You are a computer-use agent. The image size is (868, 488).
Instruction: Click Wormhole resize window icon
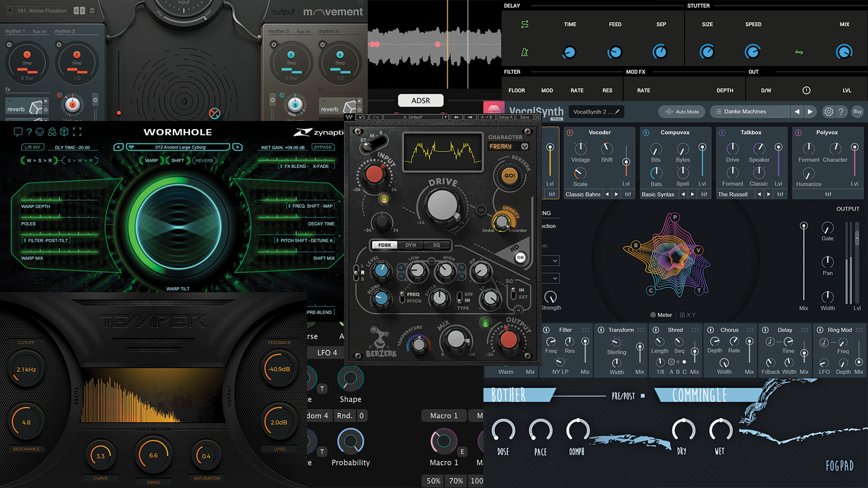coord(77,132)
